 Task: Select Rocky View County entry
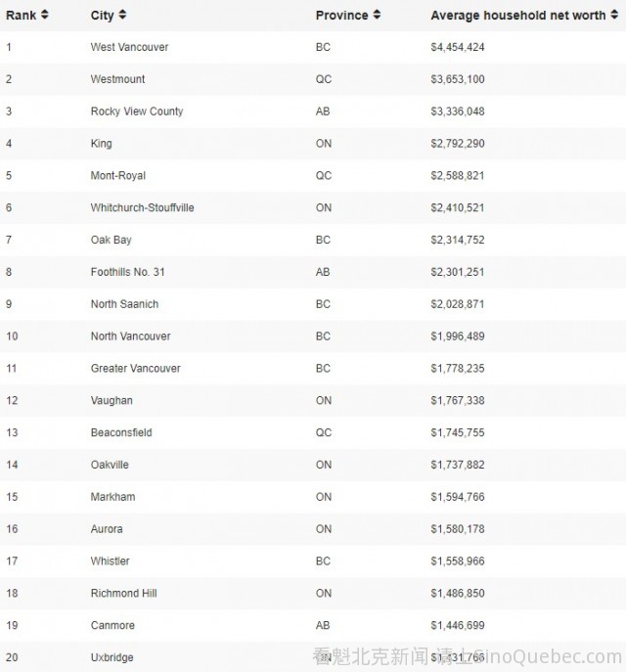(x=137, y=112)
